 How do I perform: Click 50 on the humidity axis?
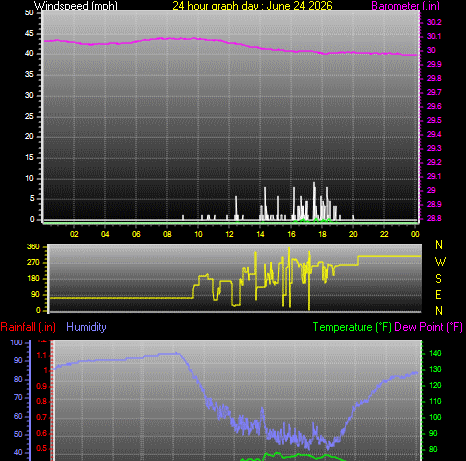coord(18,434)
